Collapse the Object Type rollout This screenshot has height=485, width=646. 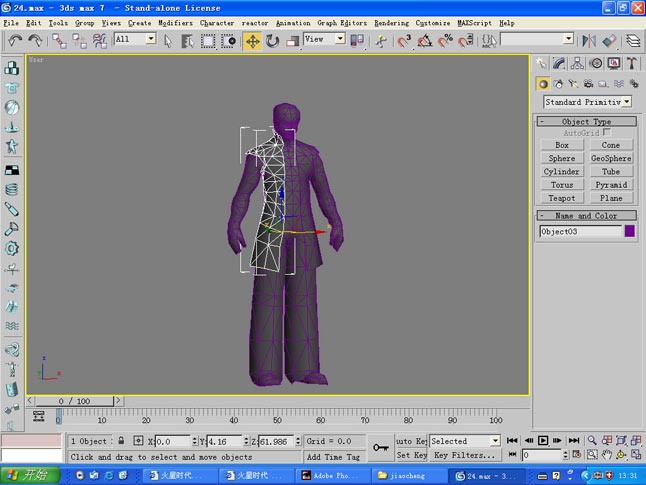click(x=587, y=121)
